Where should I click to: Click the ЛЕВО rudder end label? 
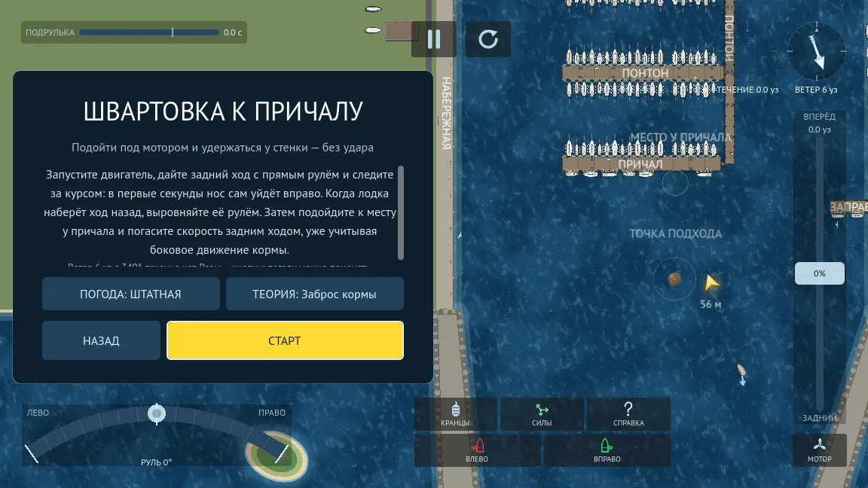[38, 413]
